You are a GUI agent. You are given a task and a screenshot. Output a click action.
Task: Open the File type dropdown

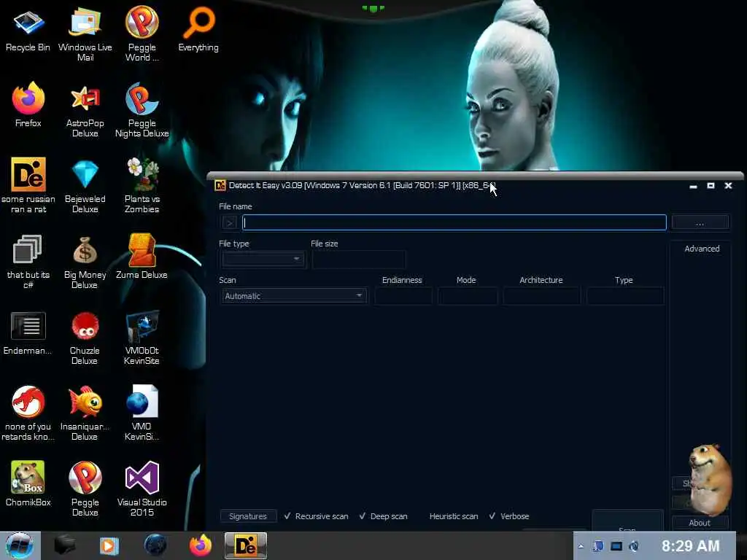[x=263, y=259]
